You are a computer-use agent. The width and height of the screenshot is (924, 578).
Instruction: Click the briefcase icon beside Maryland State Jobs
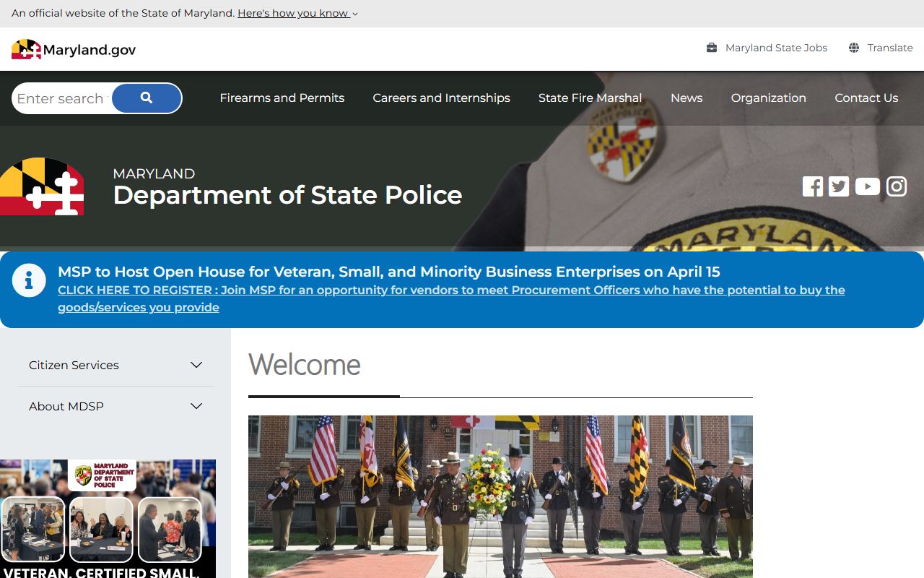click(712, 48)
